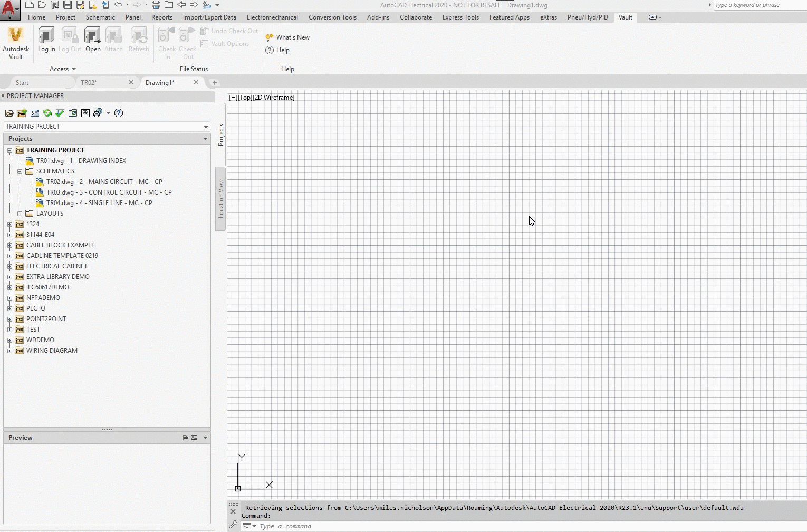Click the New Drawing icon in Project Manager
The height and width of the screenshot is (532, 807).
click(x=35, y=113)
